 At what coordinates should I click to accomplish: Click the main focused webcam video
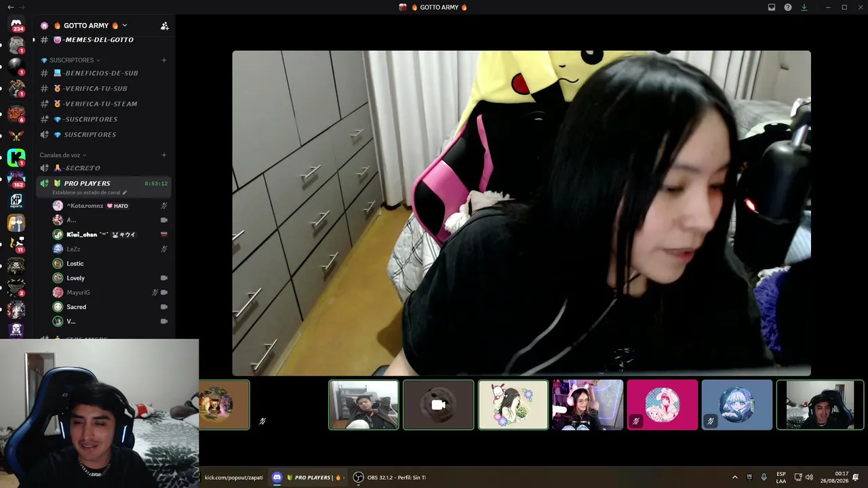pyautogui.click(x=521, y=213)
